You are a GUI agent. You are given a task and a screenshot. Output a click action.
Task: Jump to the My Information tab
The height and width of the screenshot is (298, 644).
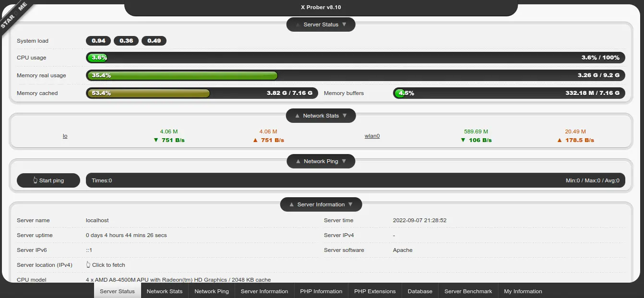(523, 291)
